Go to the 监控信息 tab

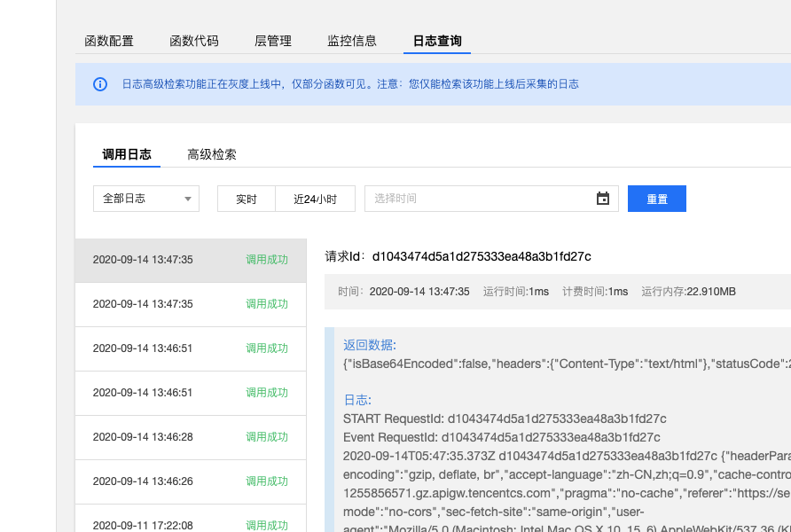(x=352, y=41)
